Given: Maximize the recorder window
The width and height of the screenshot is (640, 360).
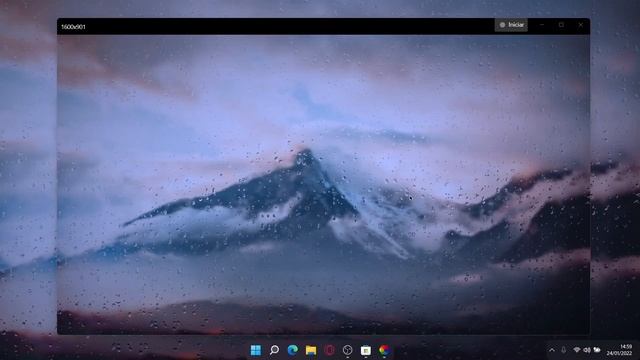Looking at the screenshot, I should click(x=561, y=25).
